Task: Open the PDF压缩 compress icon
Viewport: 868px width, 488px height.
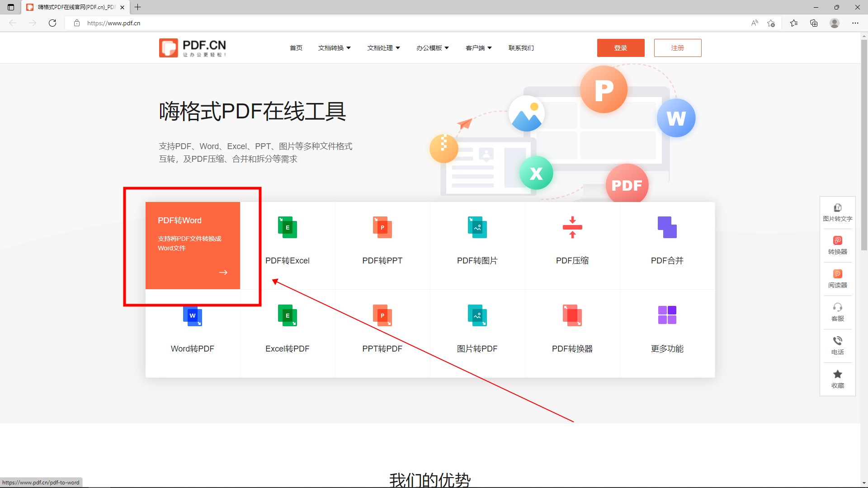Action: click(x=572, y=227)
